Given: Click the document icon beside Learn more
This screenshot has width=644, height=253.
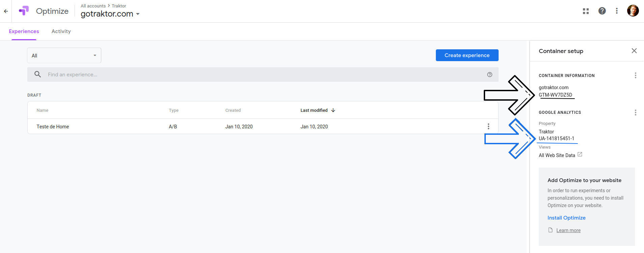Looking at the screenshot, I should 550,230.
